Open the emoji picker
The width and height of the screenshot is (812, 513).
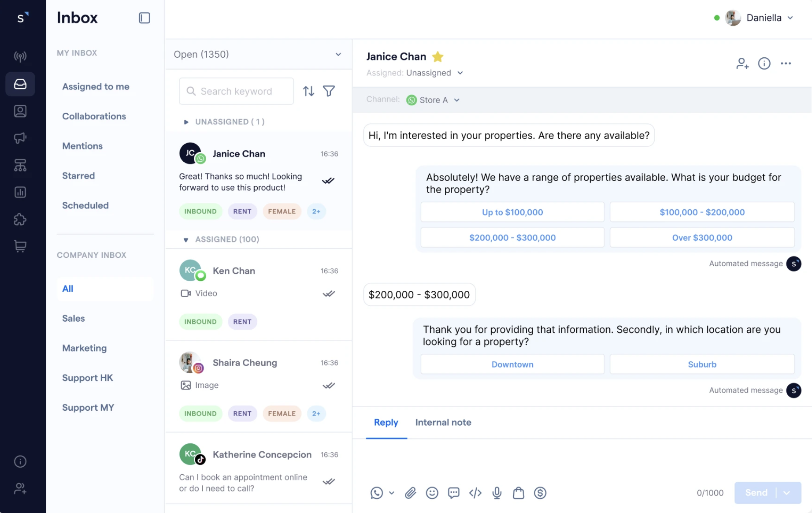pos(432,493)
